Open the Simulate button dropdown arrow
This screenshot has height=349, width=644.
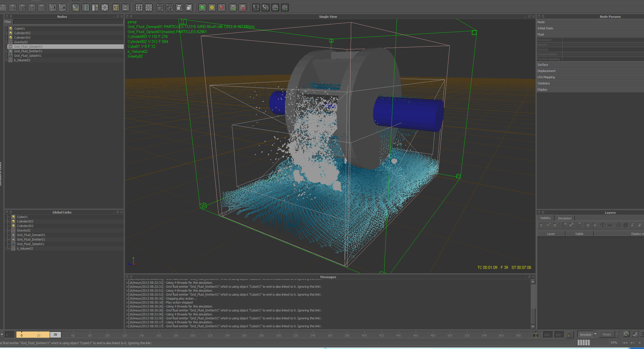tap(595, 334)
